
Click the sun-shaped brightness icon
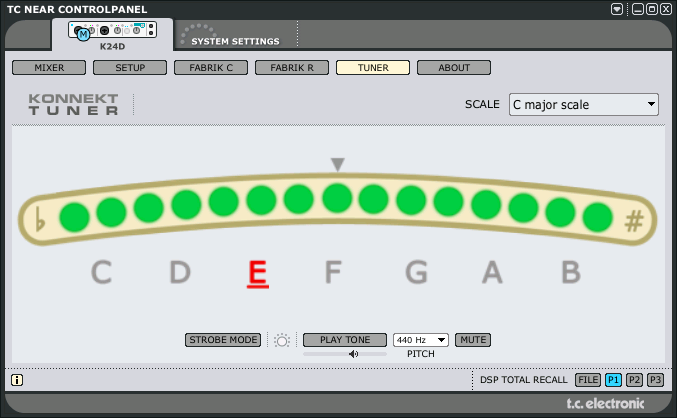pos(282,340)
